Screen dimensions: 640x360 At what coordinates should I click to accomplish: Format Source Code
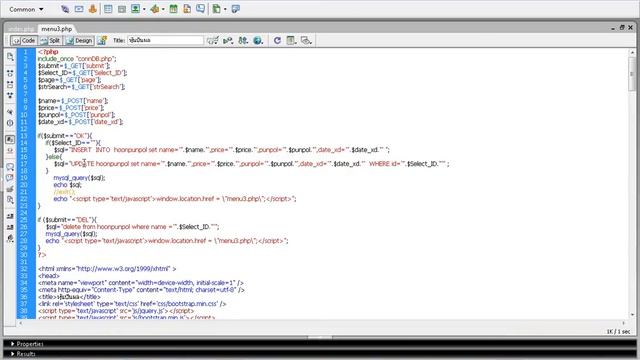click(x=10, y=238)
